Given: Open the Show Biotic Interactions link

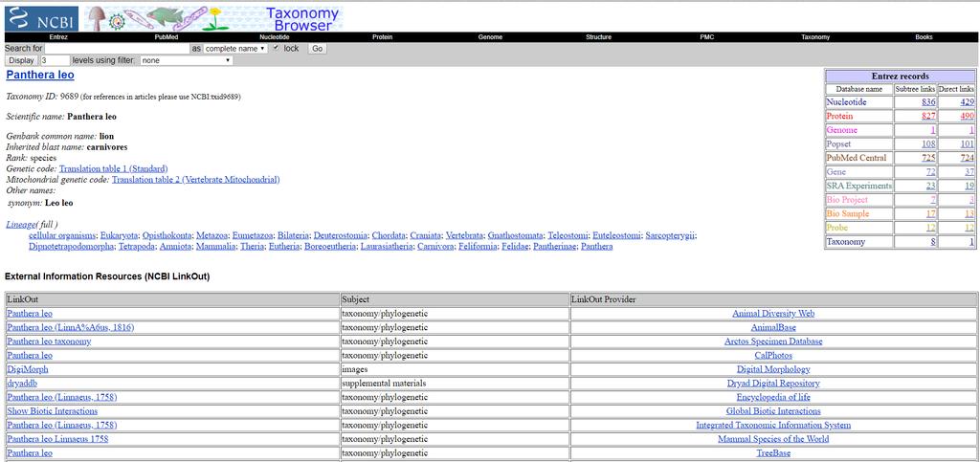Looking at the screenshot, I should 53,411.
